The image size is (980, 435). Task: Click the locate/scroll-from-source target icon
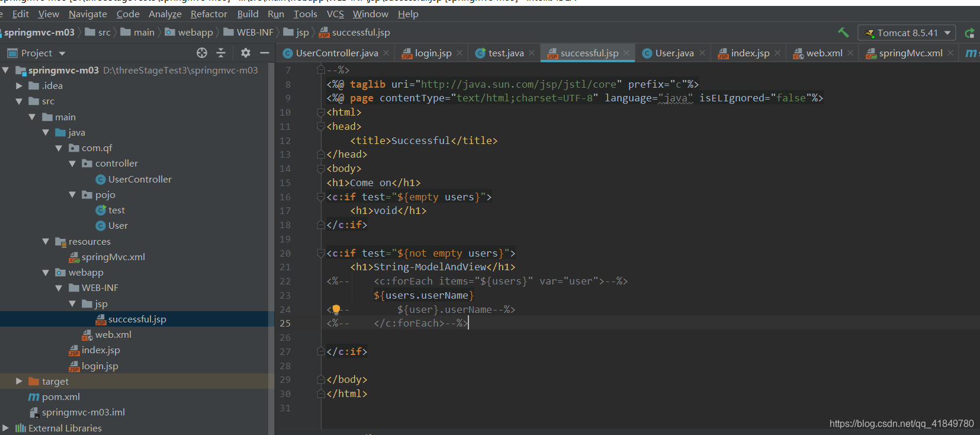point(202,53)
